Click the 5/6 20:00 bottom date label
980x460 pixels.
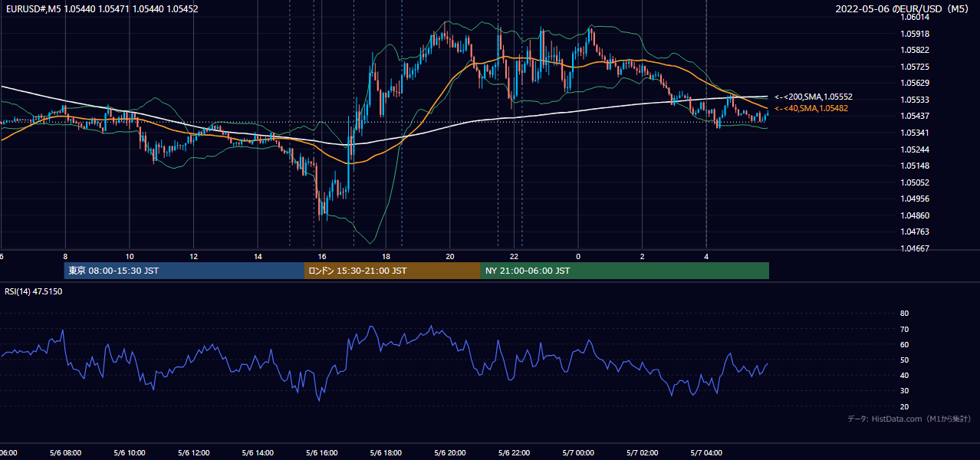click(x=450, y=453)
